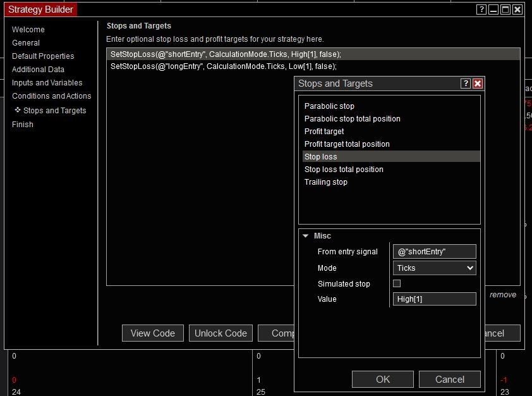Edit the Value field High[1]
This screenshot has width=532, height=396.
(x=434, y=299)
